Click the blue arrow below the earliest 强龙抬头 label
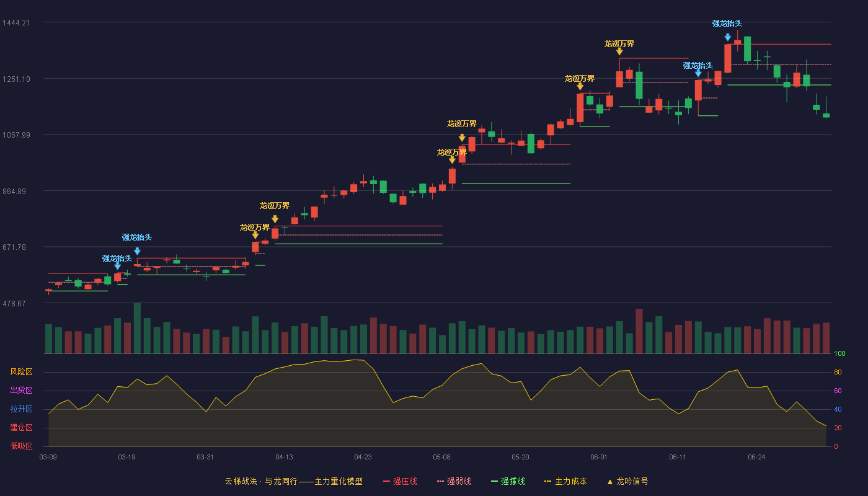The width and height of the screenshot is (868, 496). (117, 266)
